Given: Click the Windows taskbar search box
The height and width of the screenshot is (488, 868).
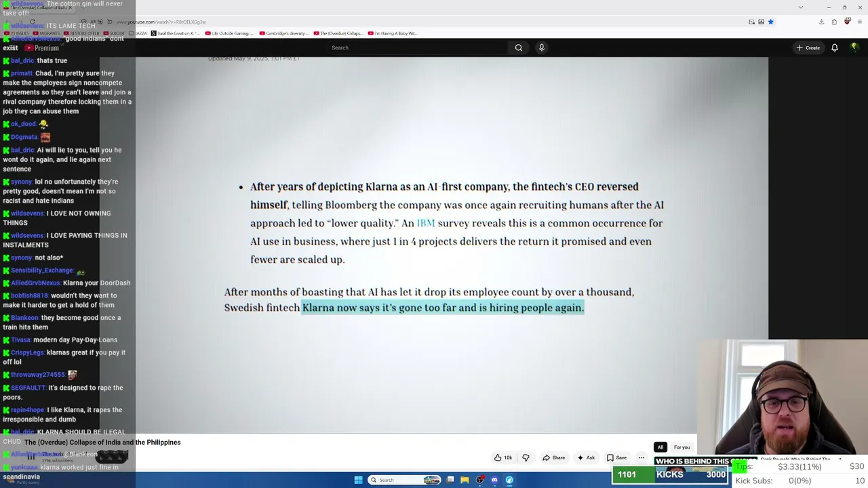Looking at the screenshot, I should pyautogui.click(x=404, y=480).
